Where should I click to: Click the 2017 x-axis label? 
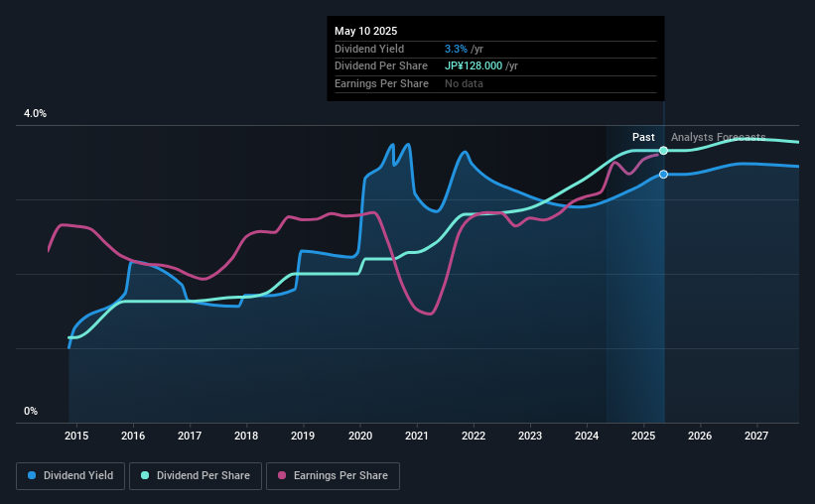coord(190,436)
